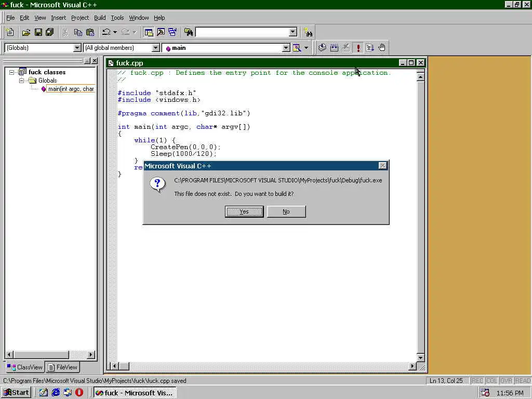Close the Microsoft Visual C++ dialog
The width and height of the screenshot is (532, 399).
[382, 166]
